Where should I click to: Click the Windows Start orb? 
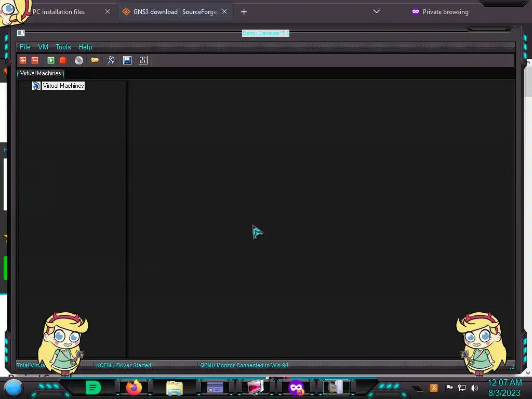(13, 388)
